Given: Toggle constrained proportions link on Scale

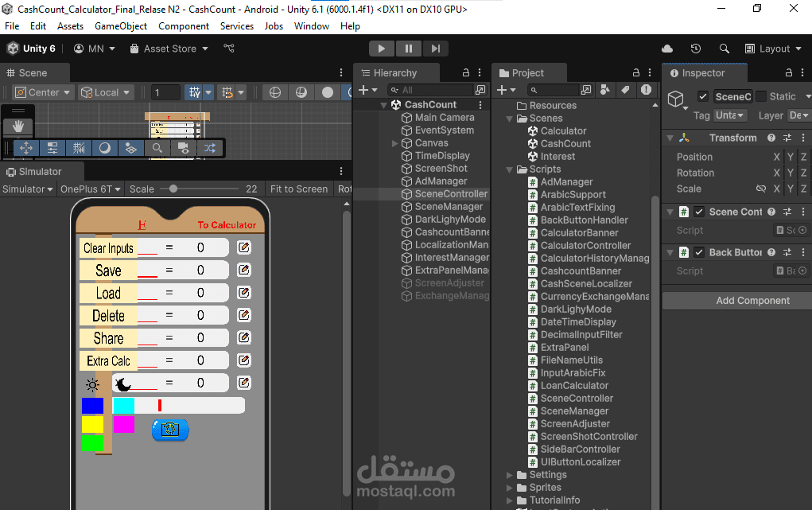Looking at the screenshot, I should 761,189.
